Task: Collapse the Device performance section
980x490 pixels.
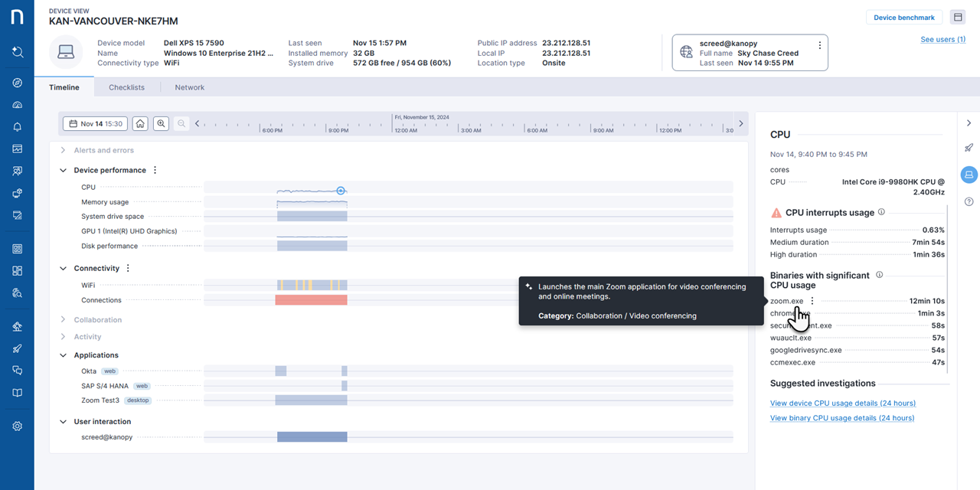Action: (64, 170)
